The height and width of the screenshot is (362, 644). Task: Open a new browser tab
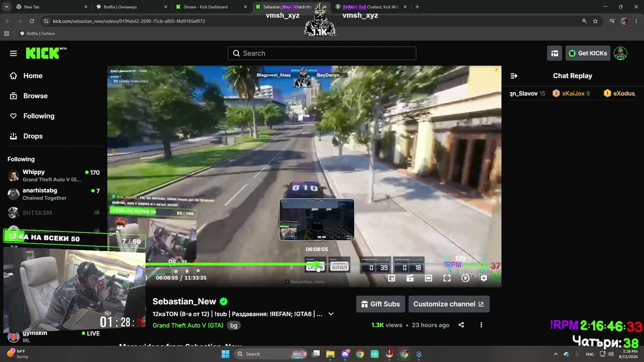[x=417, y=7]
